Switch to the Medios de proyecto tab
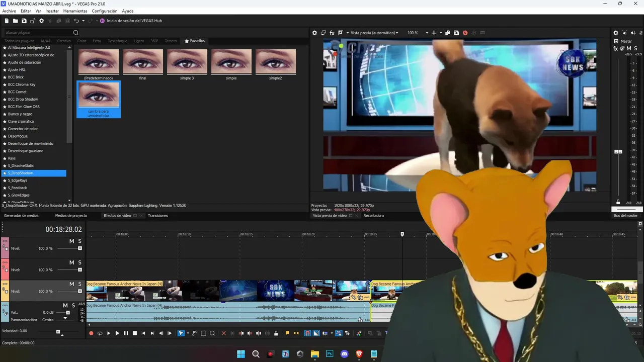The image size is (644, 362). click(71, 216)
